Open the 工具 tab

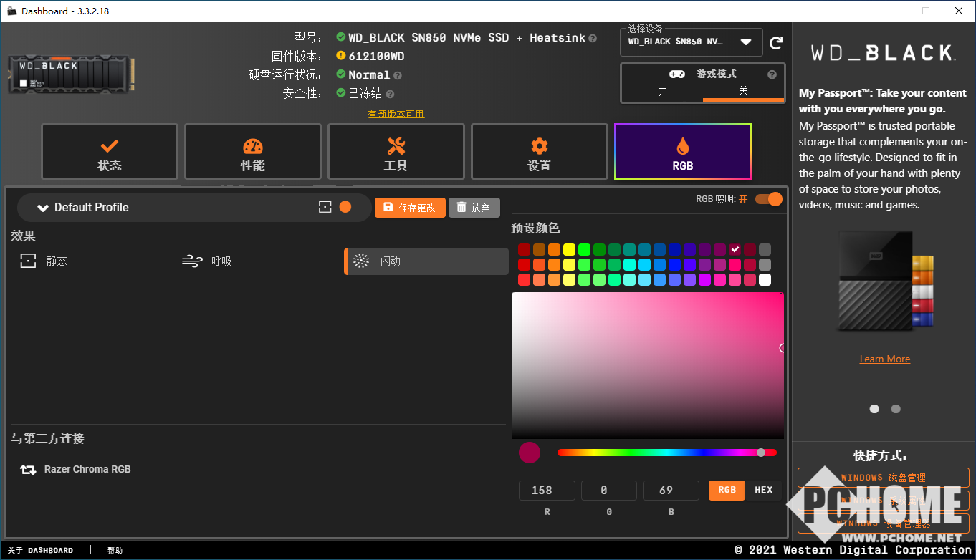(396, 152)
